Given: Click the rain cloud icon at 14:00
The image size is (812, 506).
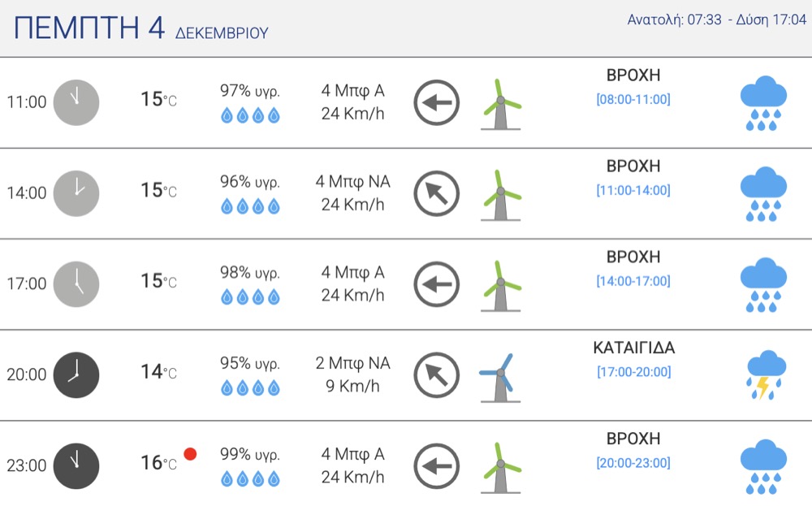Looking at the screenshot, I should click(763, 194).
